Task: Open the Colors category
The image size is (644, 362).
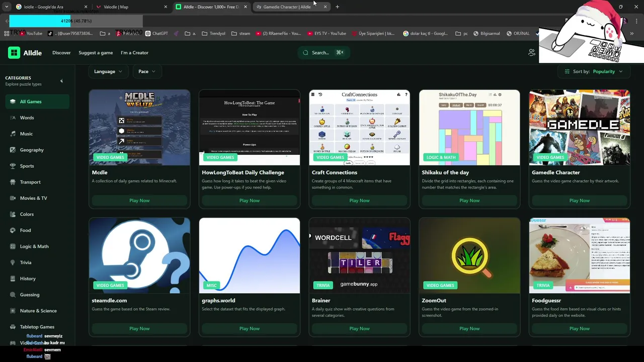Action: pyautogui.click(x=38, y=214)
